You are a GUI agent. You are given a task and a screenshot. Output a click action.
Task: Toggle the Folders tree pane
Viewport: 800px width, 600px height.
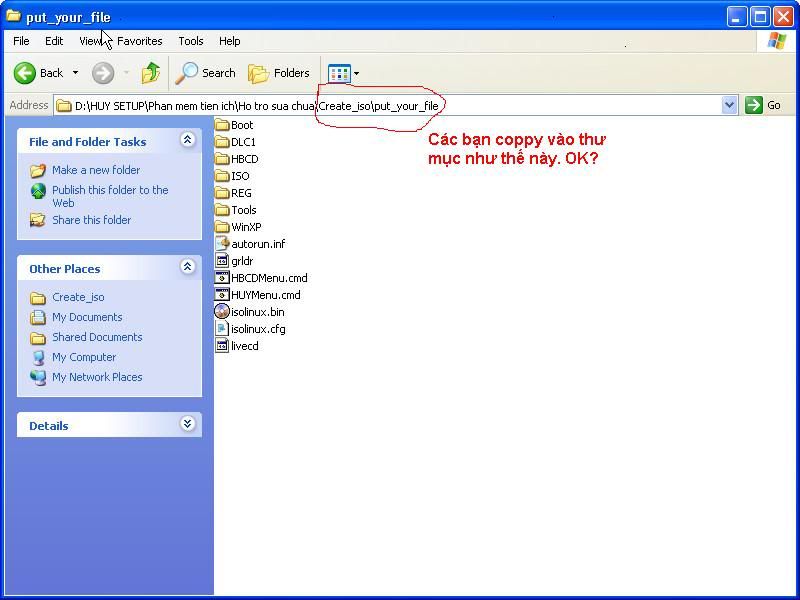pos(279,73)
